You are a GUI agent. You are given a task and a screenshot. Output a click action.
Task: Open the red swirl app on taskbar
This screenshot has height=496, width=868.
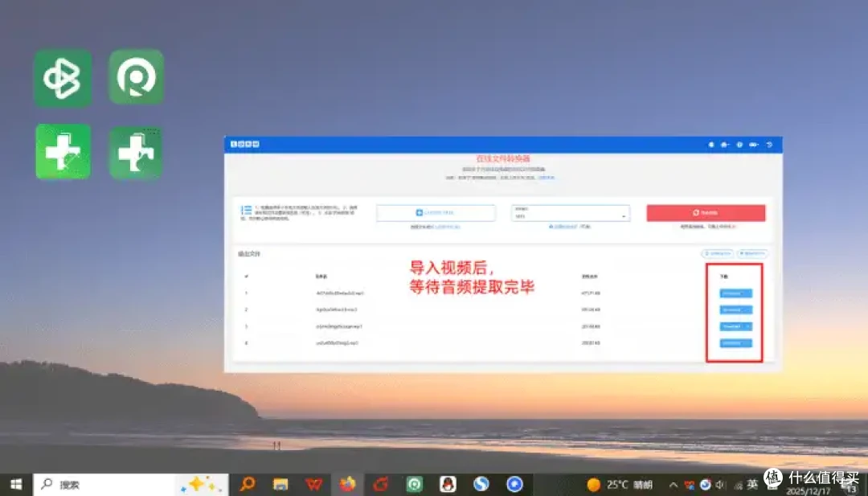coord(381,485)
